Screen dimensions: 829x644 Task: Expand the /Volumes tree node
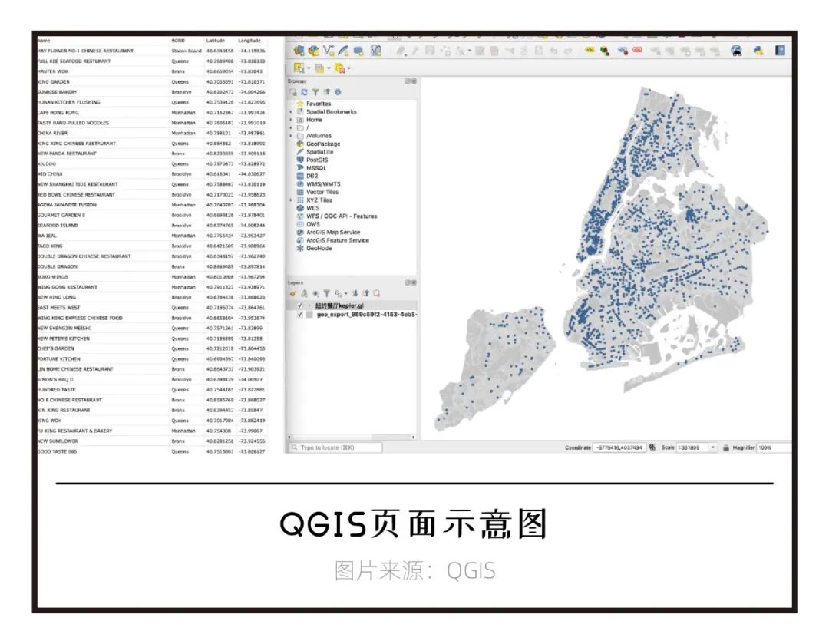(291, 136)
